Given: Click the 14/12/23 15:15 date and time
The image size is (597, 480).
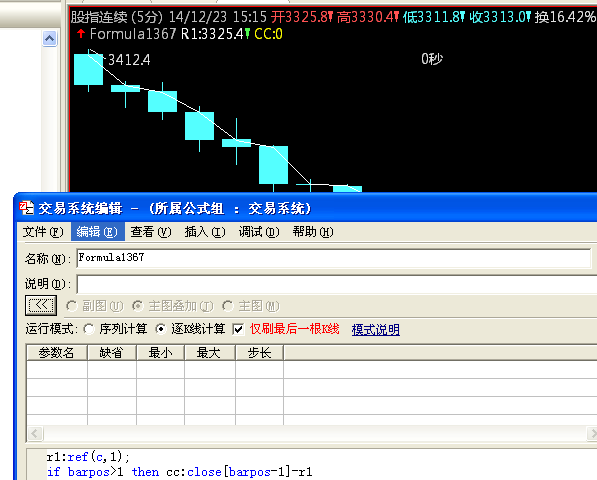Looking at the screenshot, I should (218, 17).
